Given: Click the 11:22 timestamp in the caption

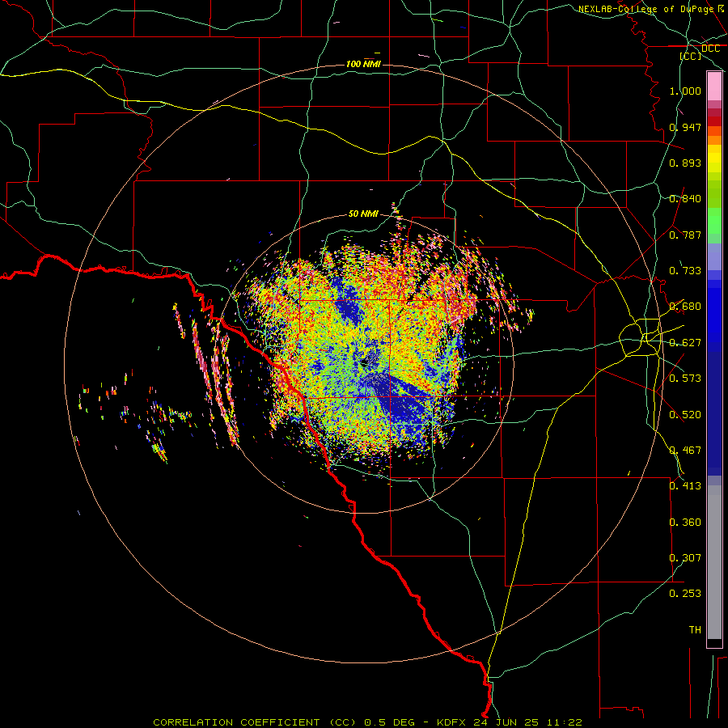Looking at the screenshot, I should point(564,722).
